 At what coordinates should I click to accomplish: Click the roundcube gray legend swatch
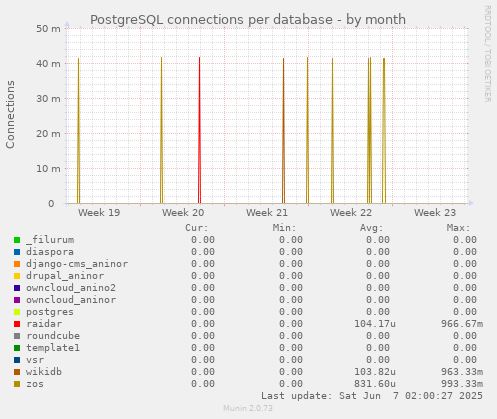click(x=17, y=336)
